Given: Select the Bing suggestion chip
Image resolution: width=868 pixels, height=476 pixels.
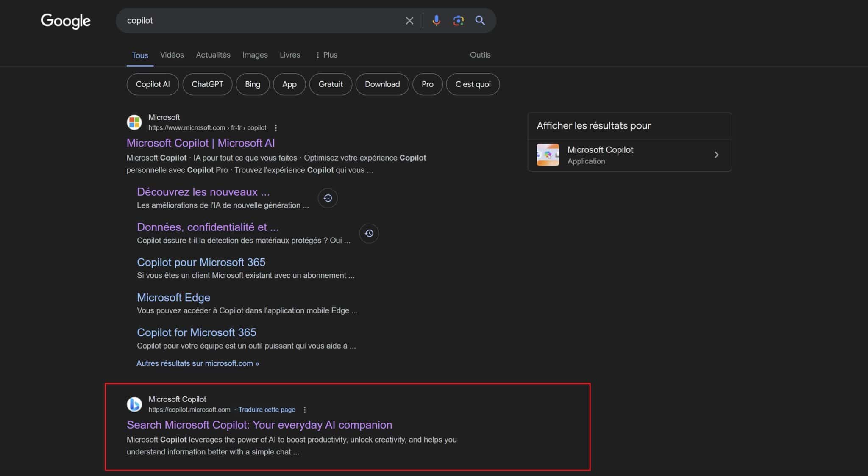Looking at the screenshot, I should [253, 84].
